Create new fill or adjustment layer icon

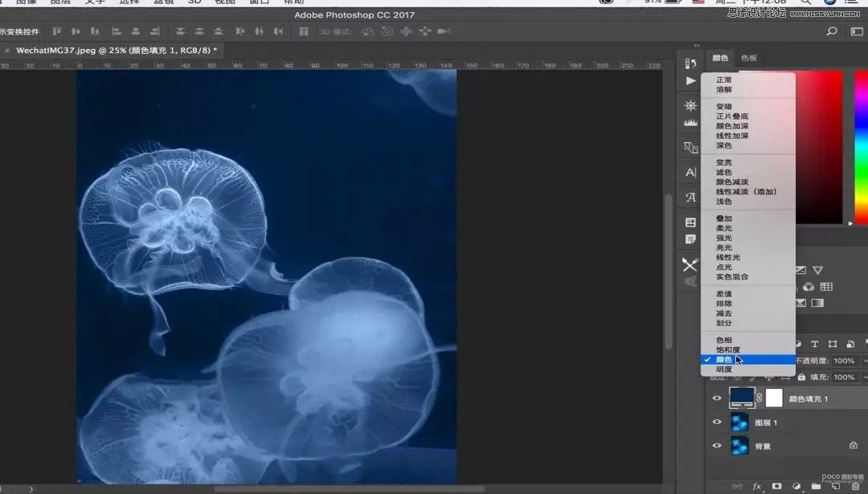coord(796,486)
